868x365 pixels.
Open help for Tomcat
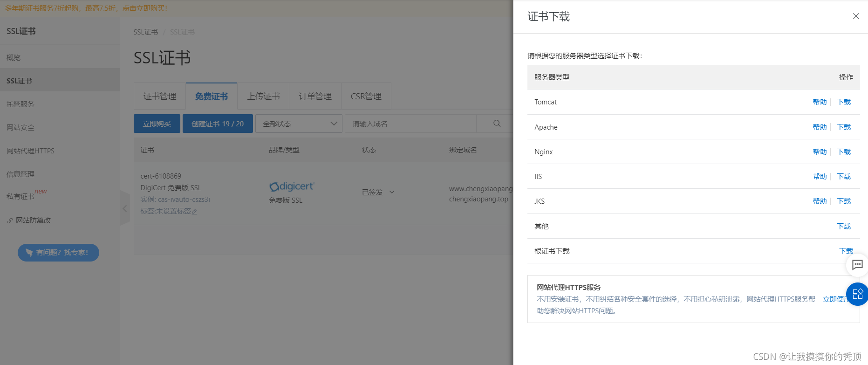(820, 102)
